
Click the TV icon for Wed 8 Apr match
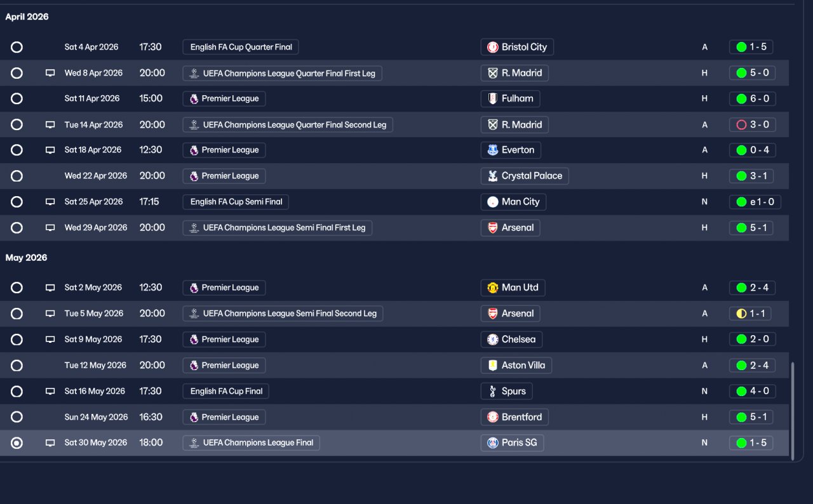[x=50, y=73]
